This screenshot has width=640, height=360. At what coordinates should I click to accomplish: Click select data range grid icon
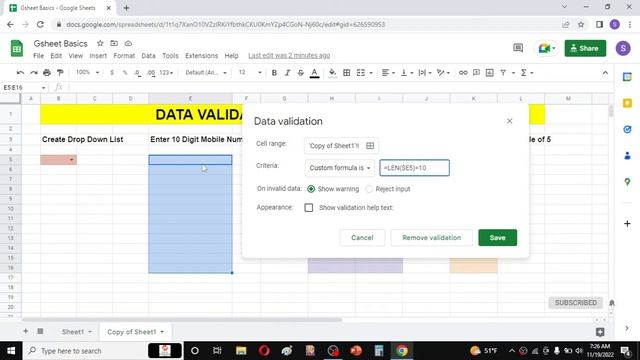370,146
